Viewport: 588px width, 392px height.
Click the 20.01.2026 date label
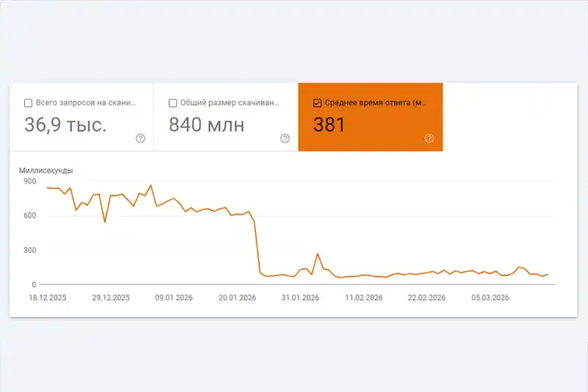pos(237,298)
